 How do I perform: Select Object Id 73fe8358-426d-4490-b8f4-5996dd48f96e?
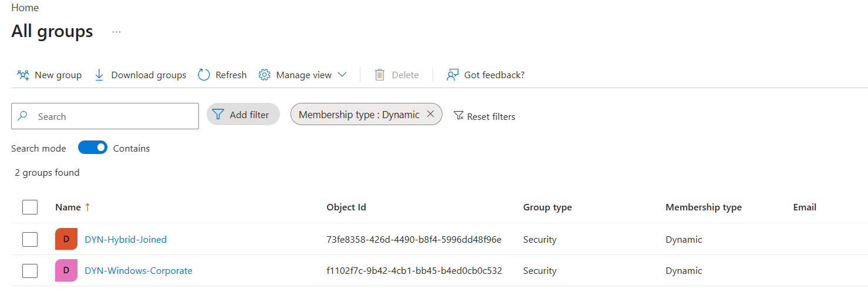(x=414, y=239)
